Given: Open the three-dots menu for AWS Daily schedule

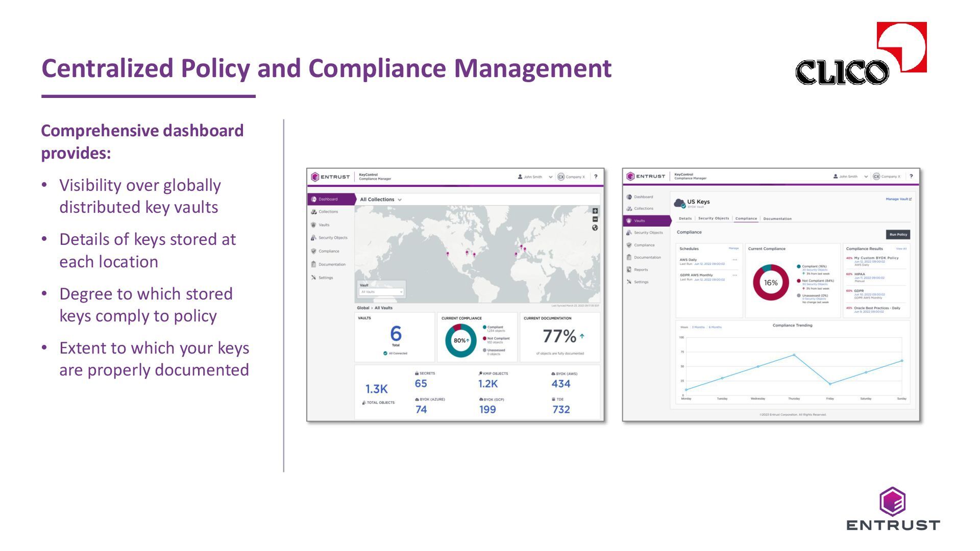Looking at the screenshot, I should [x=735, y=260].
